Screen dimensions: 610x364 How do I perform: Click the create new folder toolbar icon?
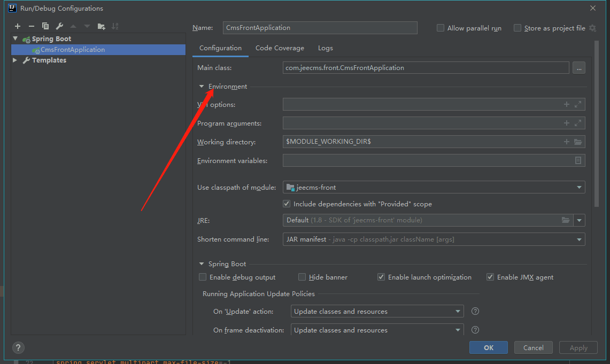(101, 26)
